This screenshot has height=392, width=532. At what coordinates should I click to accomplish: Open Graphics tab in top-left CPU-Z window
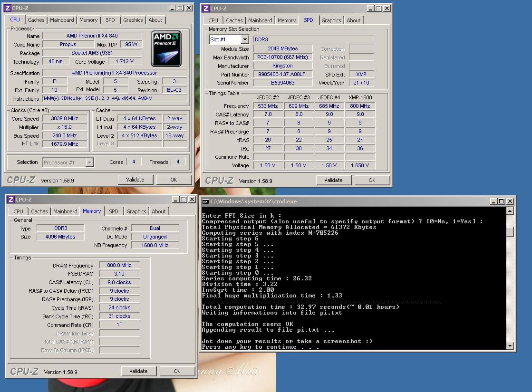tap(133, 20)
